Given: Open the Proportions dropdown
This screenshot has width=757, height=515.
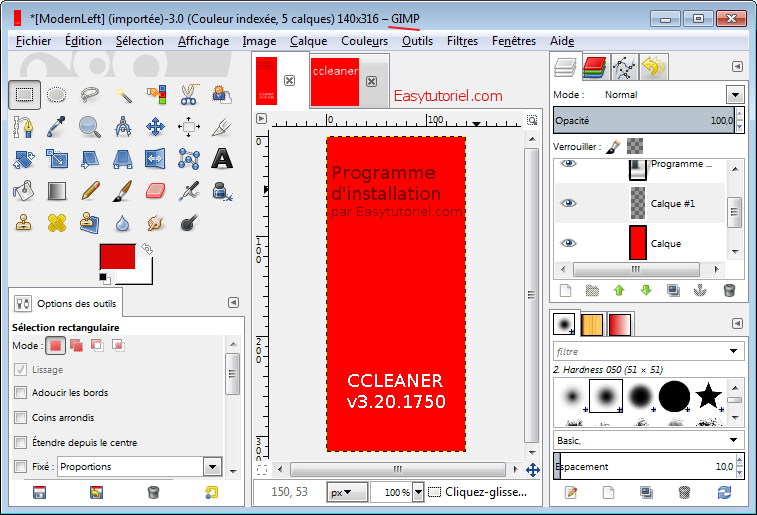Looking at the screenshot, I should tap(211, 467).
